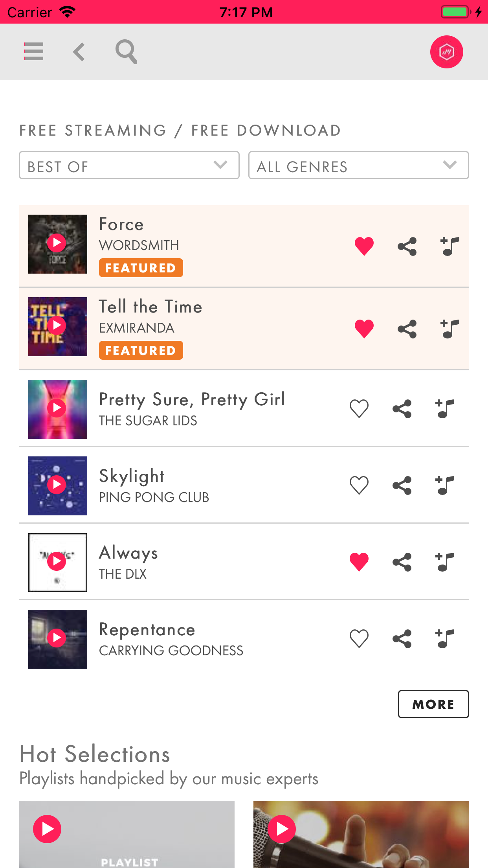
Task: Expand the Best Of dropdown
Action: [129, 166]
